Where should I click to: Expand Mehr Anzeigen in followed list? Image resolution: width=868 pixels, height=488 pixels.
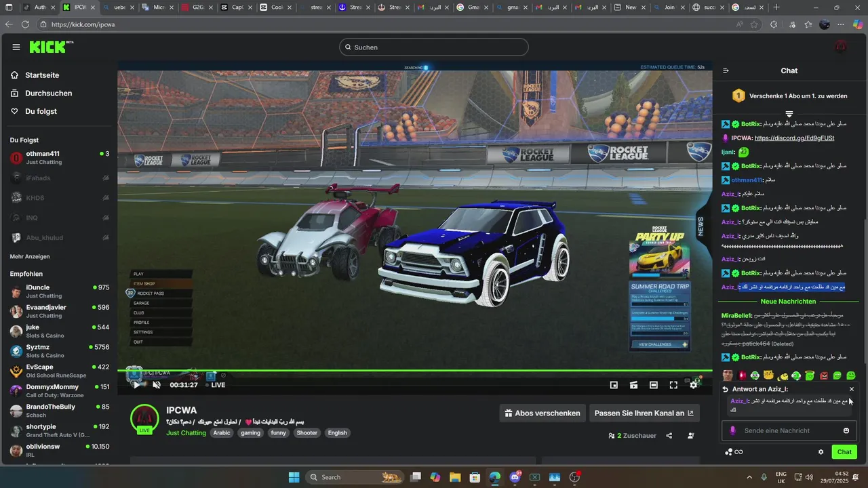coord(30,257)
